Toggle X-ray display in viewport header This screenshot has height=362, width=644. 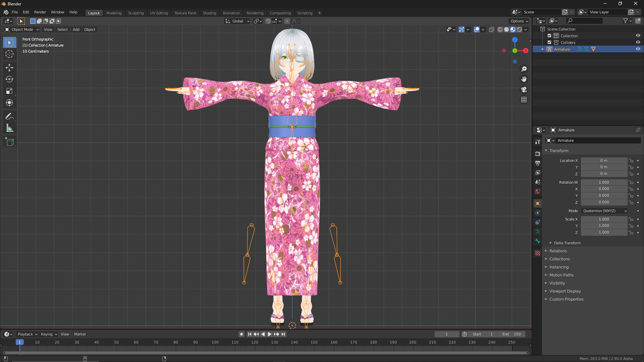492,30
